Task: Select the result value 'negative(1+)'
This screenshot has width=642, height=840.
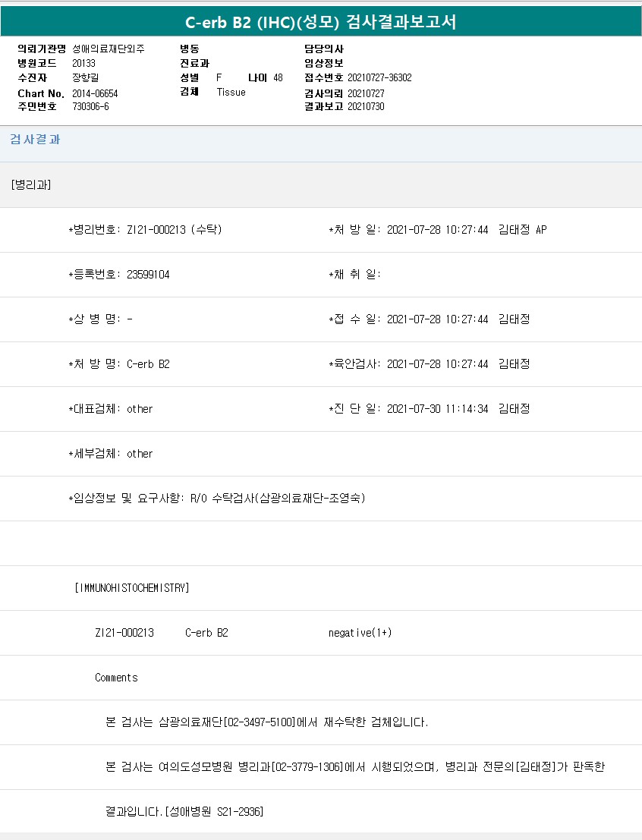Action: pyautogui.click(x=360, y=633)
